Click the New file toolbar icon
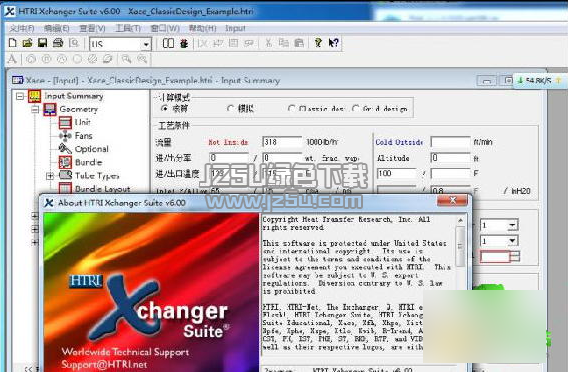 13,43
